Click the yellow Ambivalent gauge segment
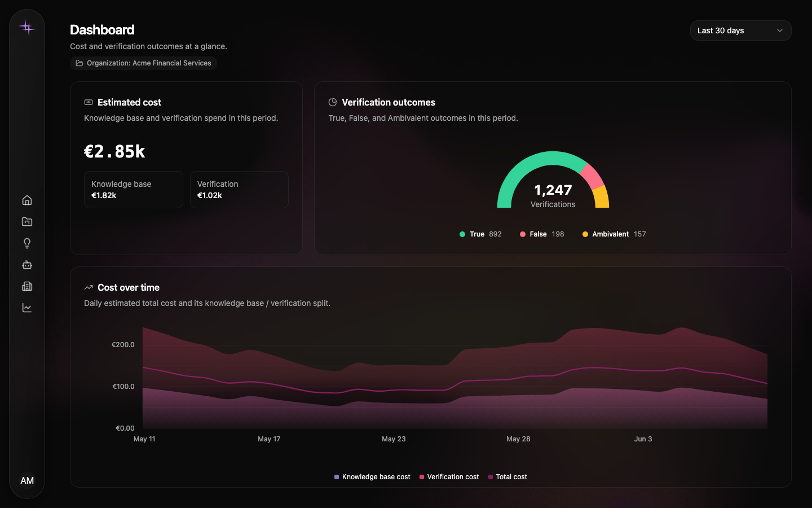 point(601,197)
